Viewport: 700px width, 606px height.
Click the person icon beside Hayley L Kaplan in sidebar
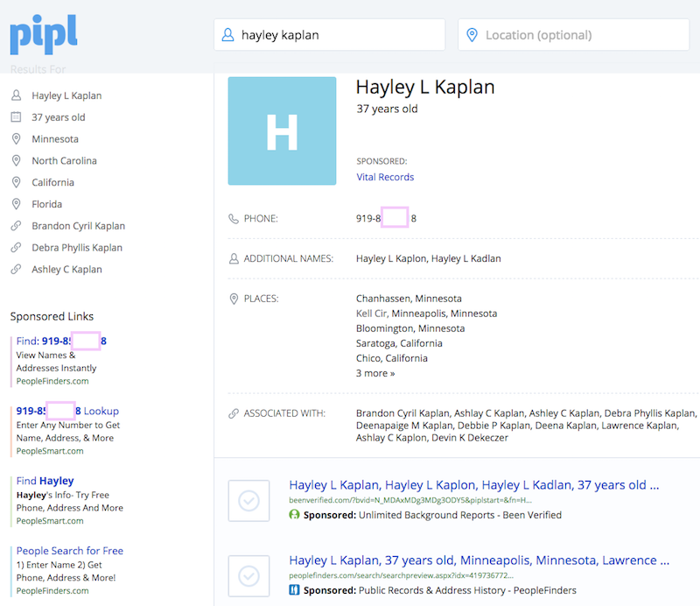coord(16,95)
